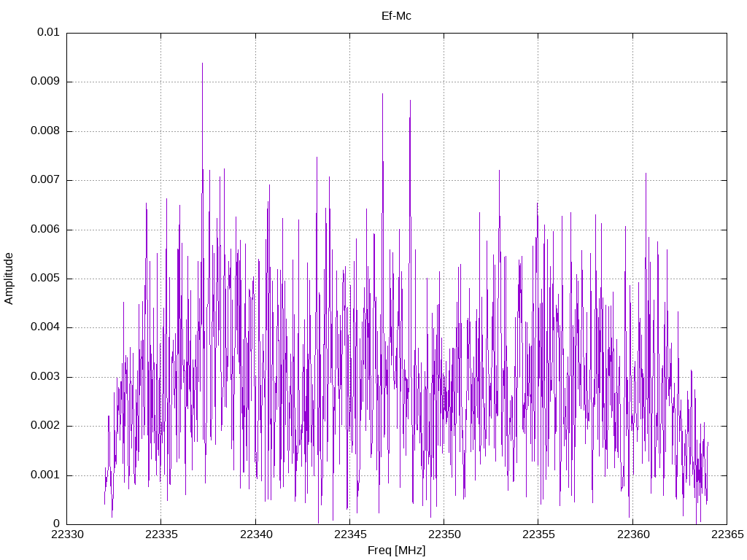
Task: Click the y-axis tick label 0.008
Action: coord(45,131)
